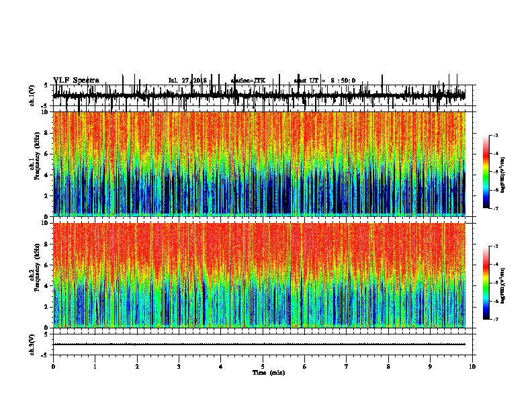Click time axis tick label "0"
The image size is (532, 411).
(x=53, y=367)
